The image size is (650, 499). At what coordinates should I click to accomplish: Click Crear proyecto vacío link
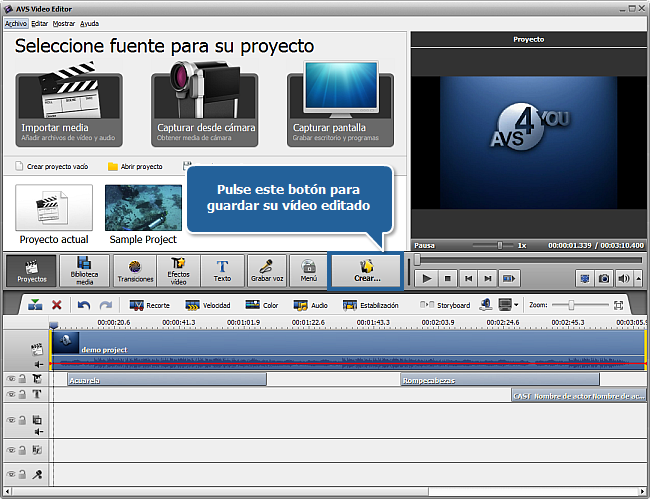pyautogui.click(x=52, y=166)
